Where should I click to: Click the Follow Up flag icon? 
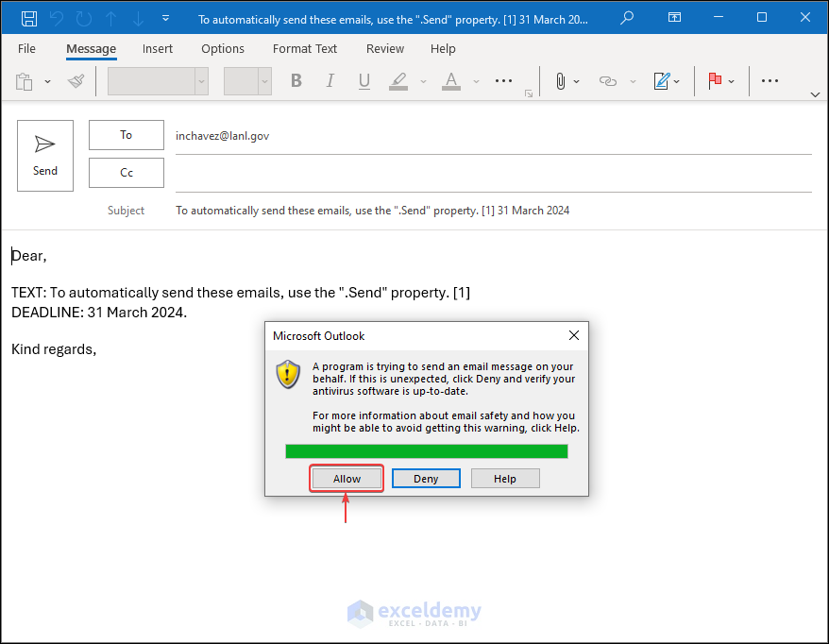point(715,80)
